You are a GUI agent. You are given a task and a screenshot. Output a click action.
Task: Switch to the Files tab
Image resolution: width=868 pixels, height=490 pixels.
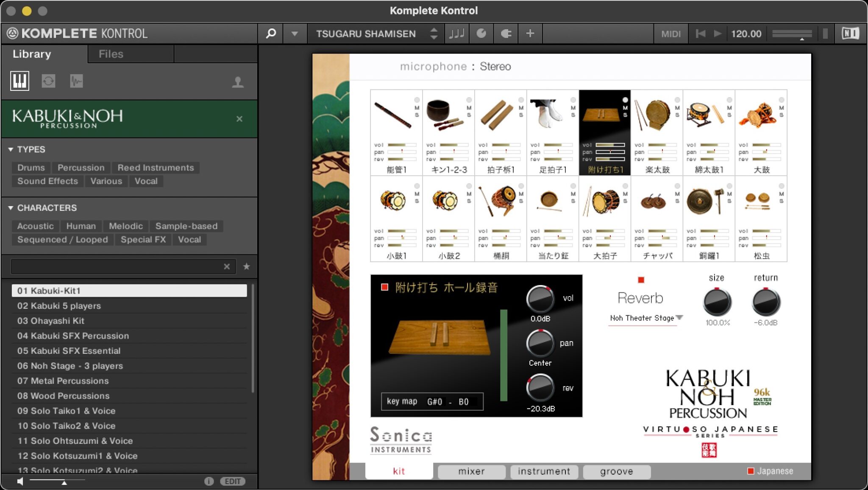111,53
